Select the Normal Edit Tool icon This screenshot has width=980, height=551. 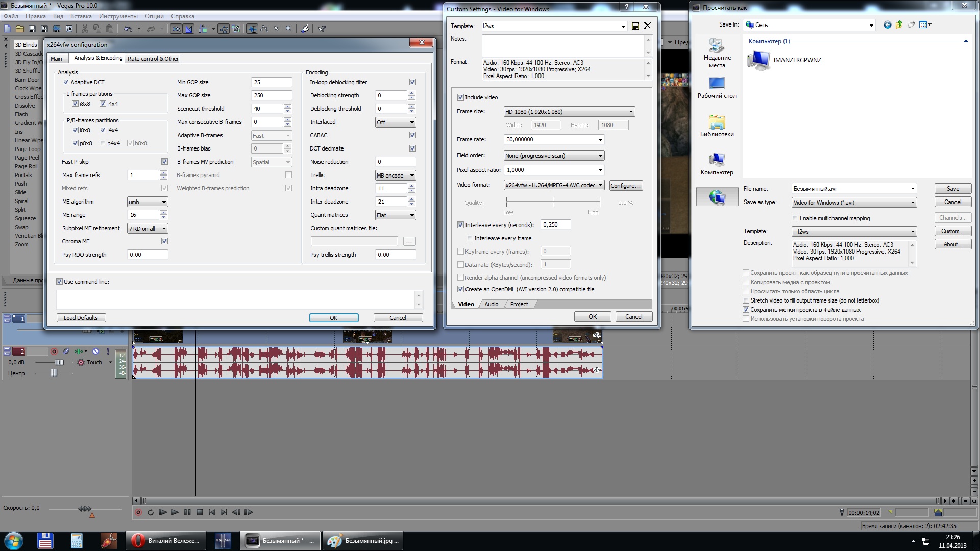(x=252, y=29)
